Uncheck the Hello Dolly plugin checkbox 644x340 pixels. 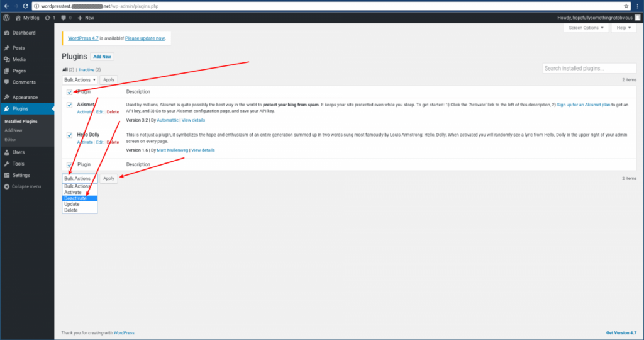(69, 135)
